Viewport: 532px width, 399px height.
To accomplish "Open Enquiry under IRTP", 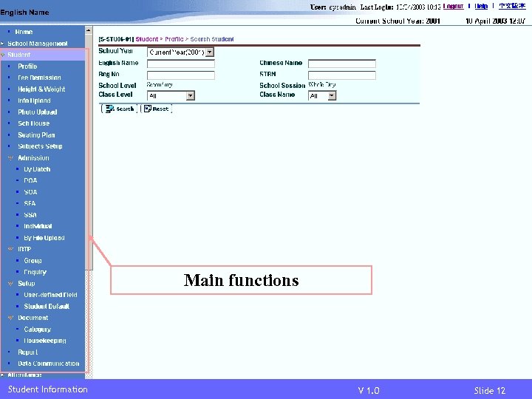I will pyautogui.click(x=35, y=272).
